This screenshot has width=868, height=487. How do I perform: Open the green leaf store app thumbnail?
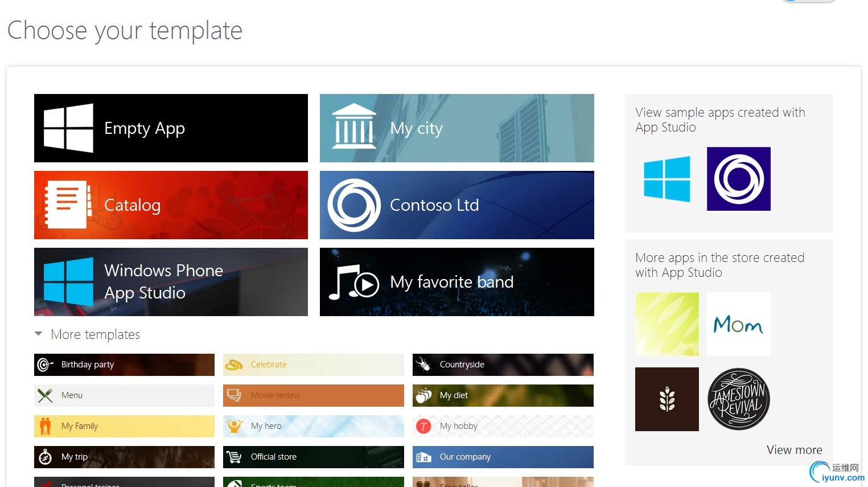point(667,324)
